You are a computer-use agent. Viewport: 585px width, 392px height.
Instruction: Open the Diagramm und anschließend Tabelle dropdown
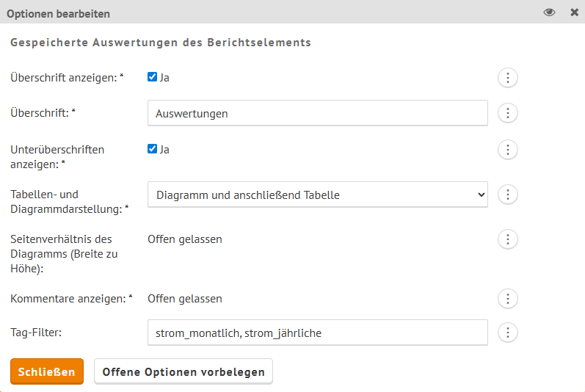318,195
